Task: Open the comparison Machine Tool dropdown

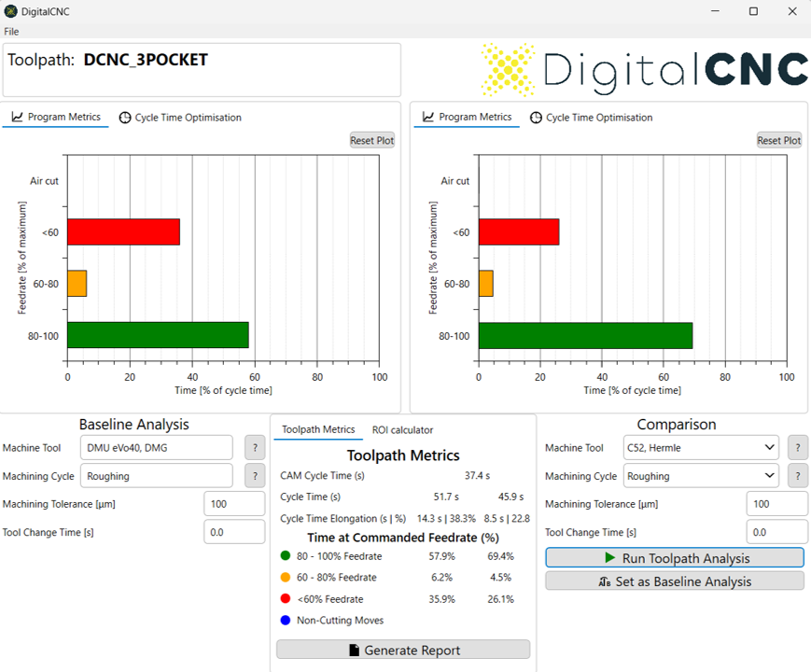Action: coord(700,448)
